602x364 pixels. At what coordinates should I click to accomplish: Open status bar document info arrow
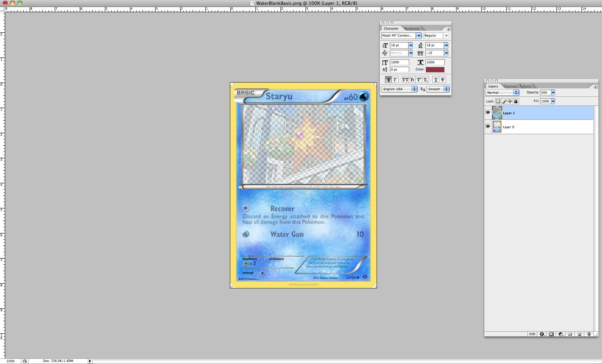point(90,361)
